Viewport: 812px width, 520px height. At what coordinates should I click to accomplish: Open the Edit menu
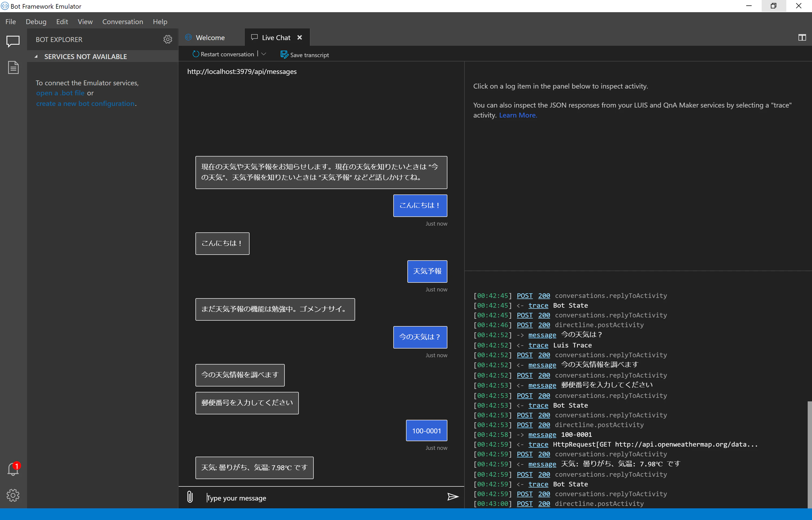click(x=62, y=22)
